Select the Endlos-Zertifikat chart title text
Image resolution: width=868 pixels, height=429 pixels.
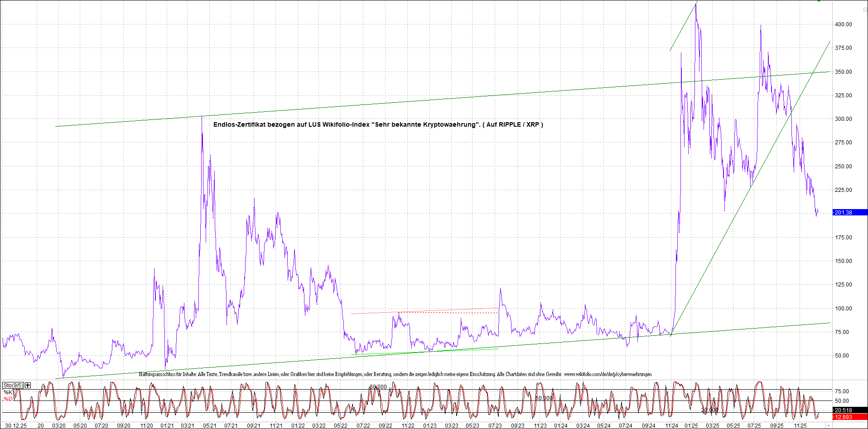pos(378,124)
